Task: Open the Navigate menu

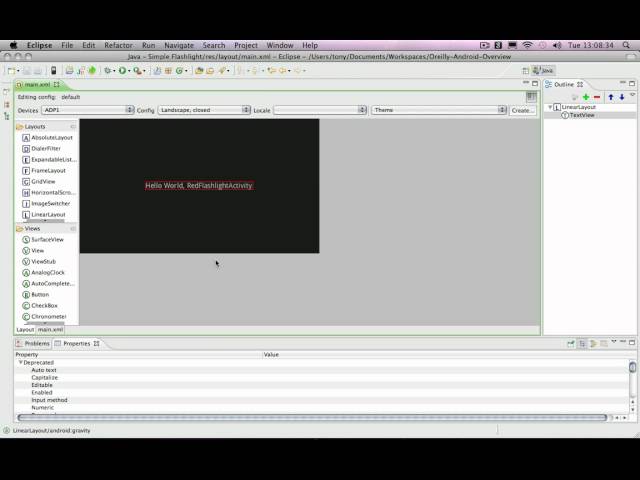Action: (x=179, y=45)
